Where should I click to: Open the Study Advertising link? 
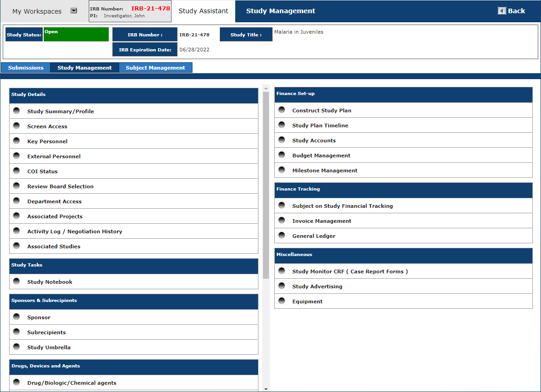[317, 286]
